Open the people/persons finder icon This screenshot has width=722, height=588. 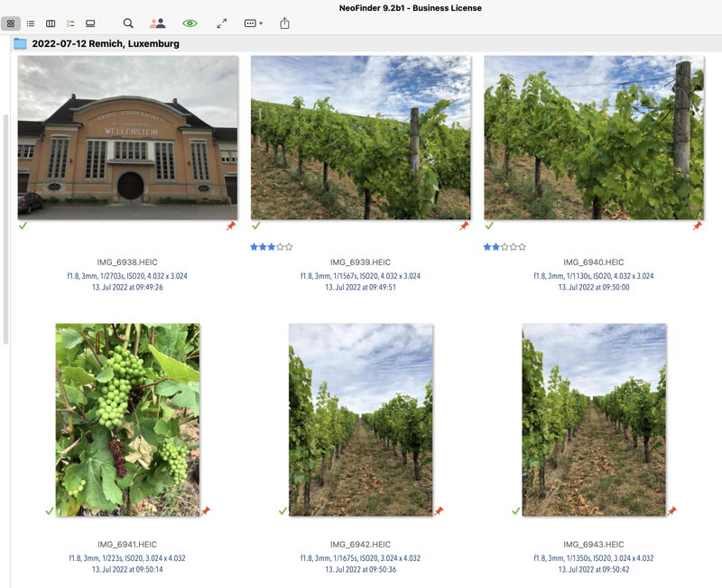pos(158,23)
